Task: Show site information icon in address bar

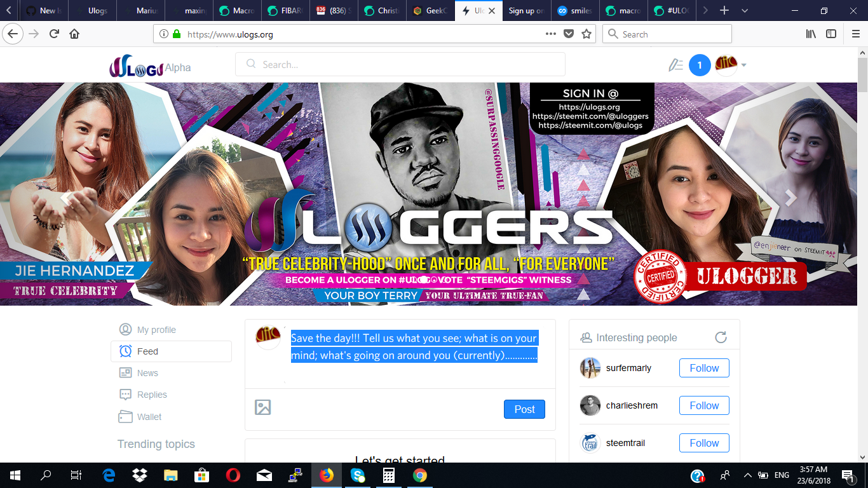Action: click(x=163, y=34)
